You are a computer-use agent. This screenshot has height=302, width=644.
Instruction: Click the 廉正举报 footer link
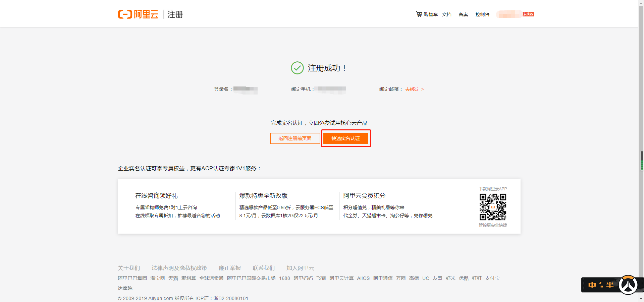tap(230, 268)
